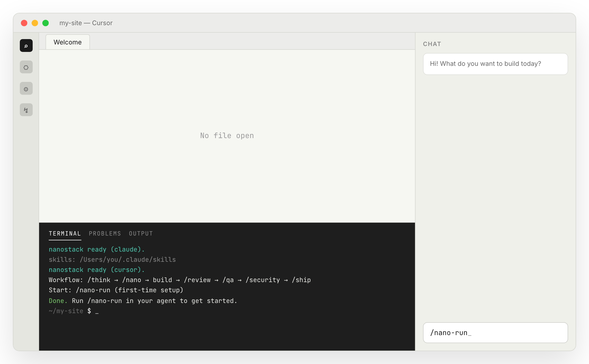Click 'Start: /nano-run (first-time setup)' line
This screenshot has width=589, height=364.
(x=116, y=290)
